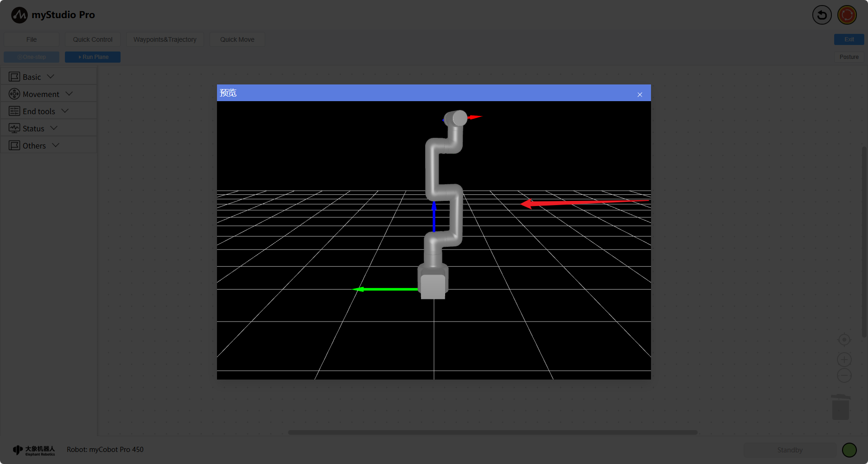
Task: Click the trash bin icon
Action: coord(840,407)
